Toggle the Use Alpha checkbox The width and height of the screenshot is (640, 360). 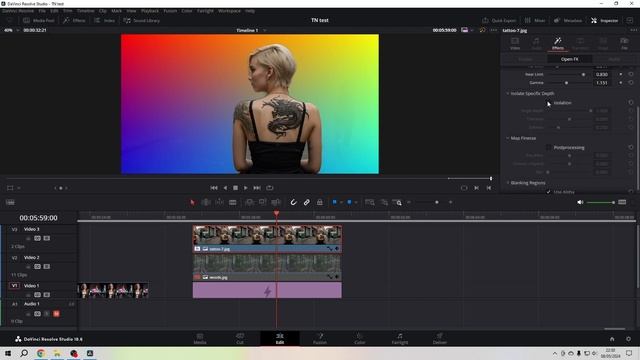click(549, 192)
